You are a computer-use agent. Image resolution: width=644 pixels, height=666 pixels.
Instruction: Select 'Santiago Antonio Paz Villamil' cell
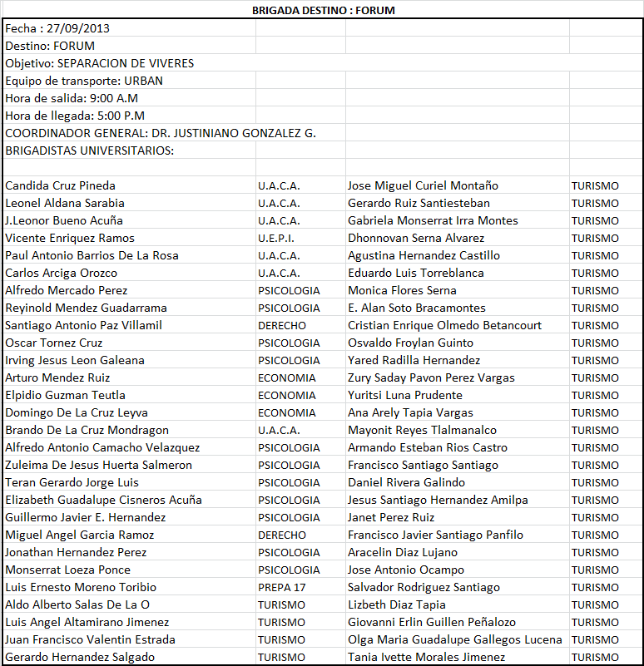click(84, 325)
